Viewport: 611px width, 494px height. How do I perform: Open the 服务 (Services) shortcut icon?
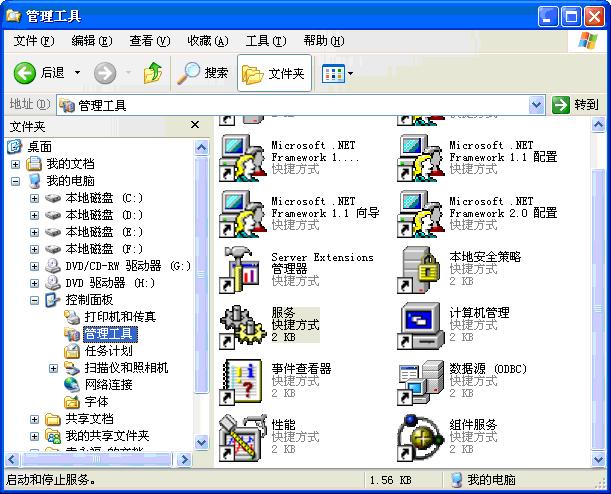click(x=243, y=327)
